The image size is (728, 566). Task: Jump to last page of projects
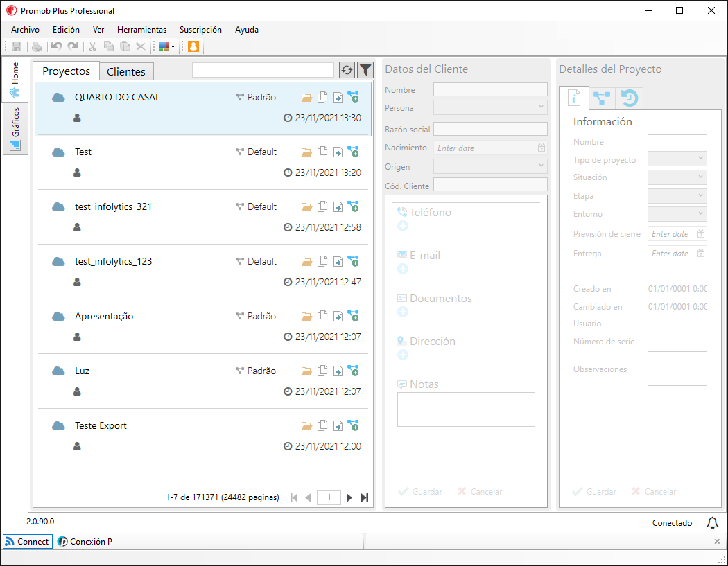(x=365, y=498)
